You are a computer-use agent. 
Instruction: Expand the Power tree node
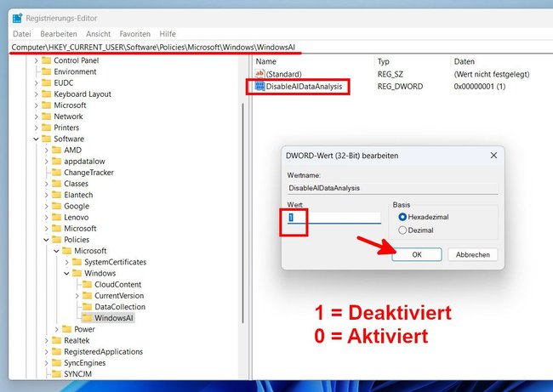coord(56,329)
